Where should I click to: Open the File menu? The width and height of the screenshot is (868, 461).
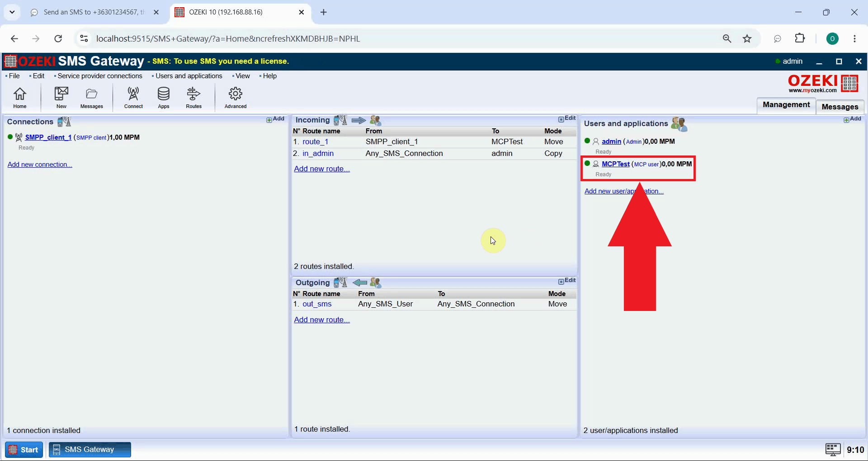click(x=14, y=76)
